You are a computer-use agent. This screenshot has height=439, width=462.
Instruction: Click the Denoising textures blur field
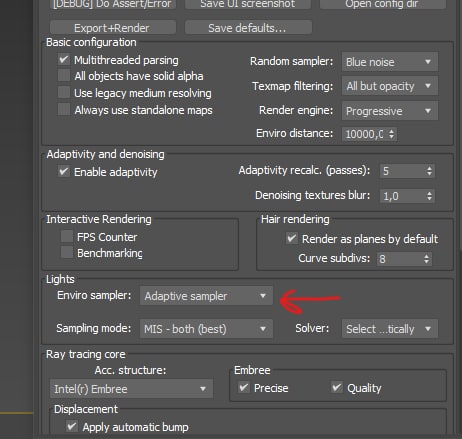point(402,196)
